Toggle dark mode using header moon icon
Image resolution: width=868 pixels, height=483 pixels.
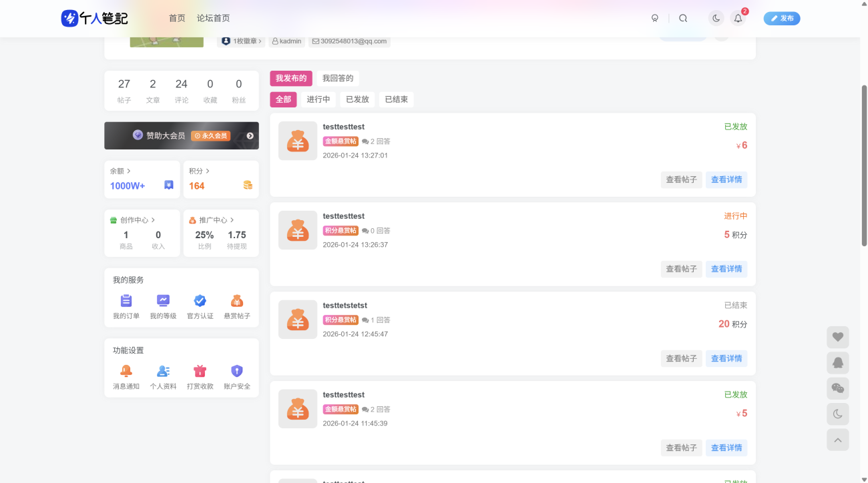(716, 19)
